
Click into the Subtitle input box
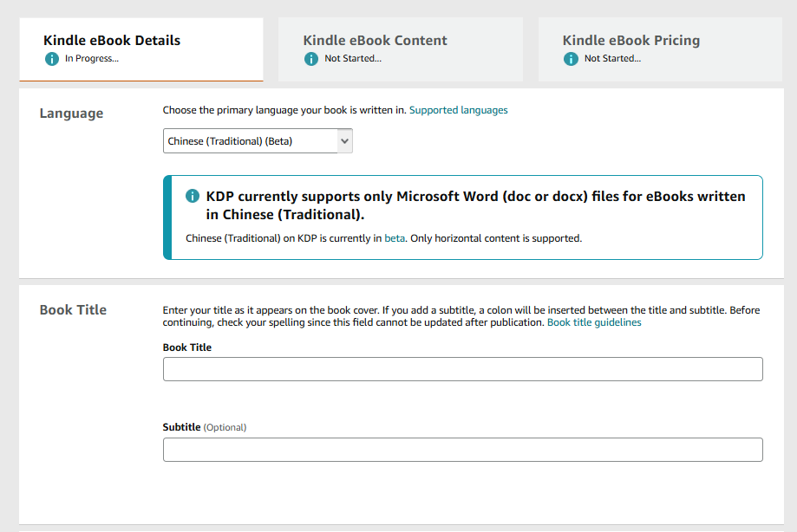(462, 450)
